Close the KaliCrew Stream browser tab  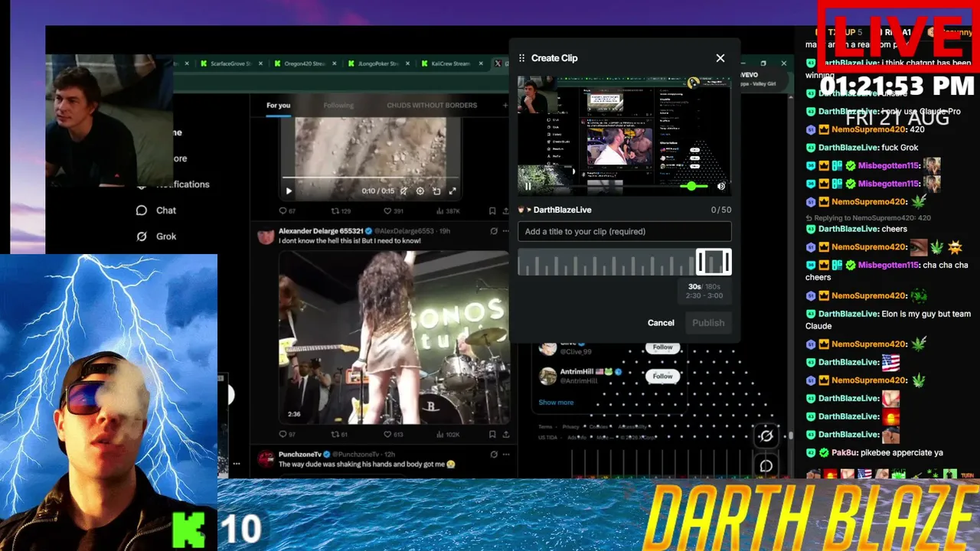coord(479,64)
